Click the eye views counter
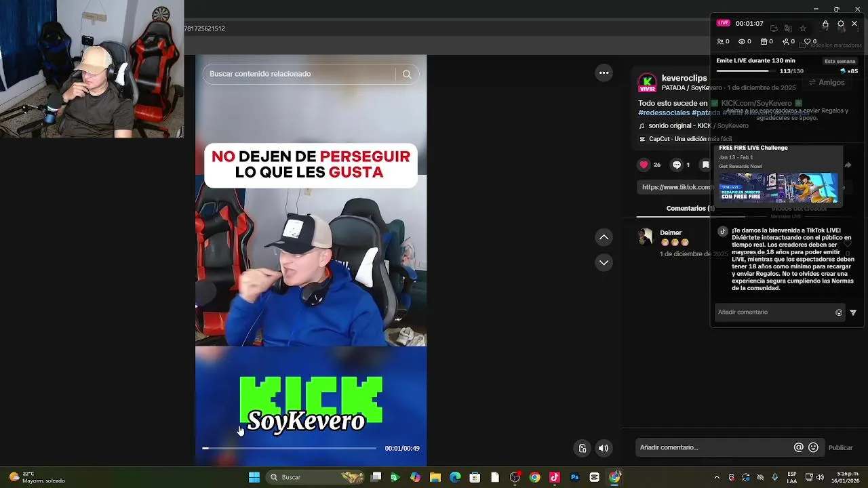This screenshot has width=868, height=488. coord(742,41)
